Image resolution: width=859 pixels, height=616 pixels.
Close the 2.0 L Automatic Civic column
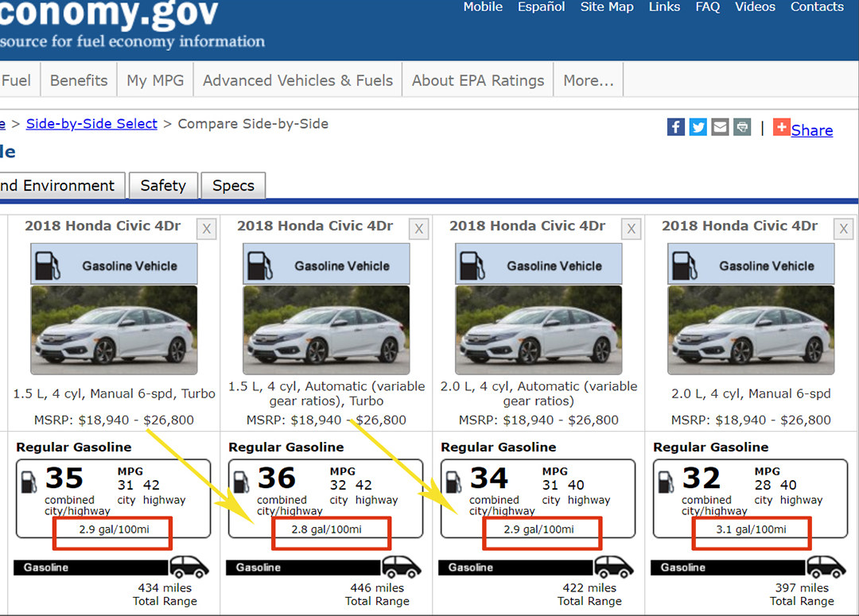coord(632,230)
